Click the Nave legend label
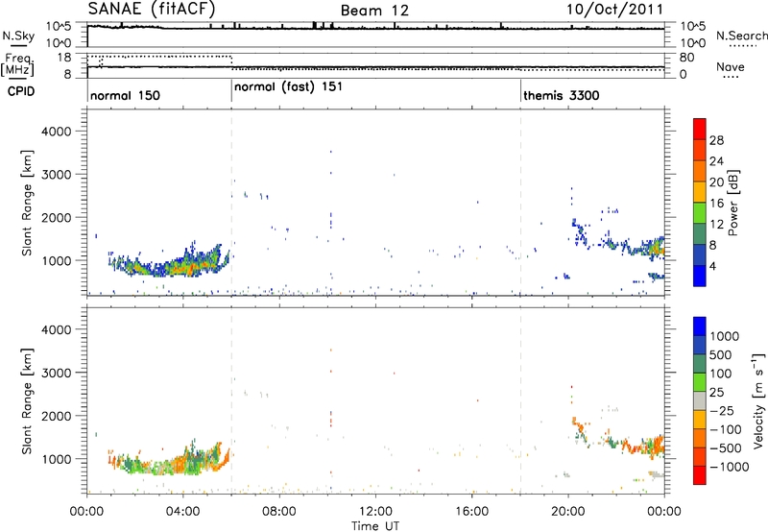The image size is (768, 532). click(731, 66)
